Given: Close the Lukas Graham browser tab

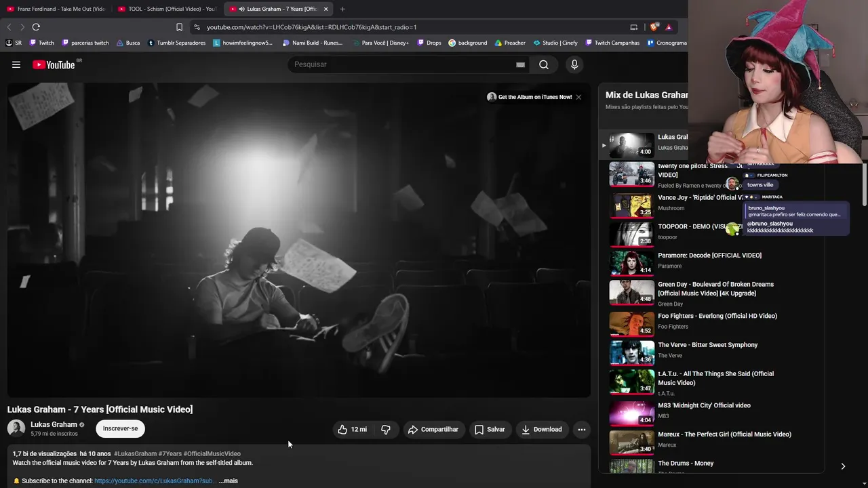Looking at the screenshot, I should (325, 9).
